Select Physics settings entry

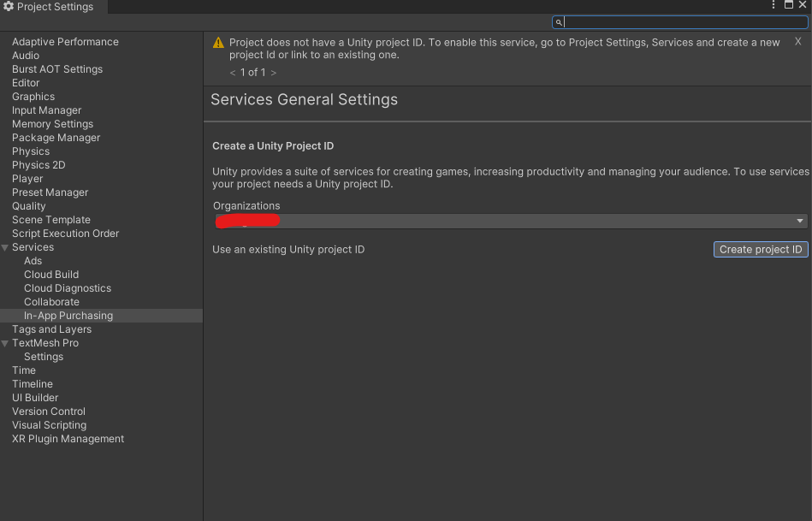31,151
